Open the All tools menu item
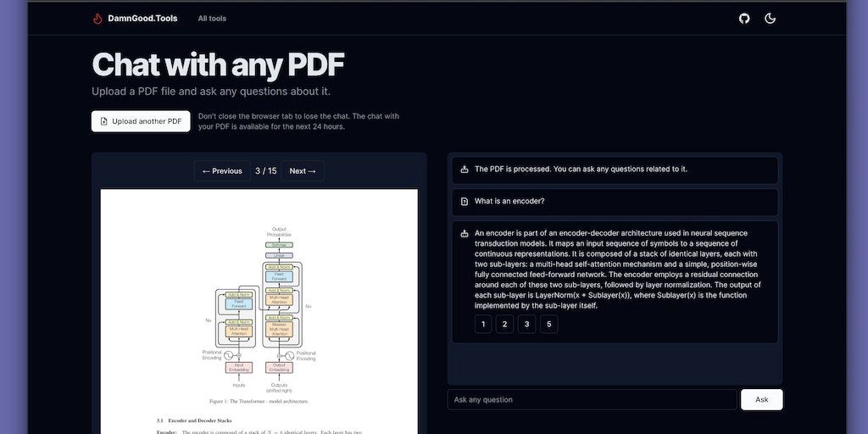 212,19
